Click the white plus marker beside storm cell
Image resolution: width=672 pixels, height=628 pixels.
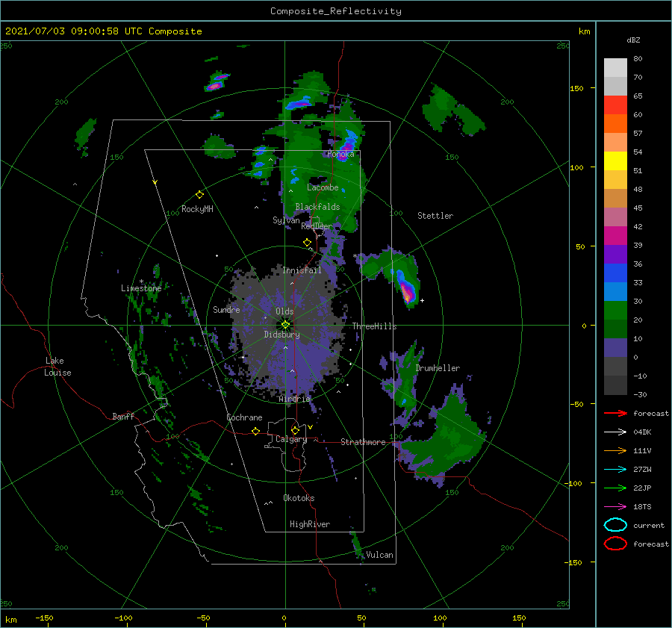[x=422, y=300]
